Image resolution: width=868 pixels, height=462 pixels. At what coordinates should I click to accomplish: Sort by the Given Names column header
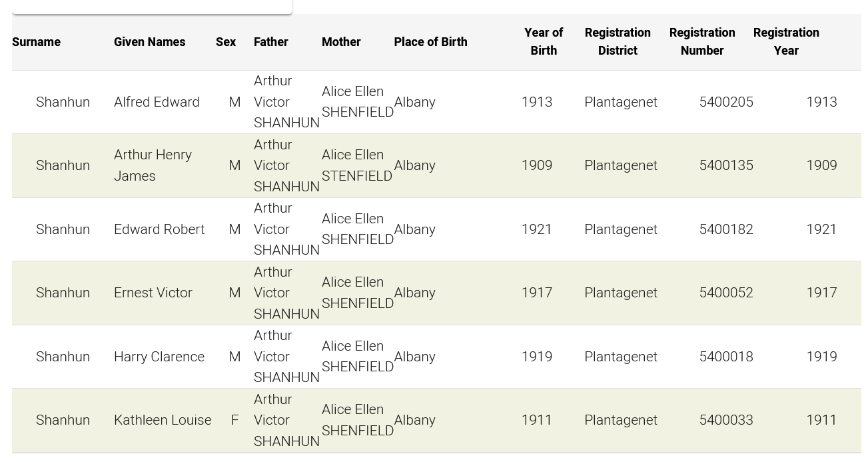149,42
